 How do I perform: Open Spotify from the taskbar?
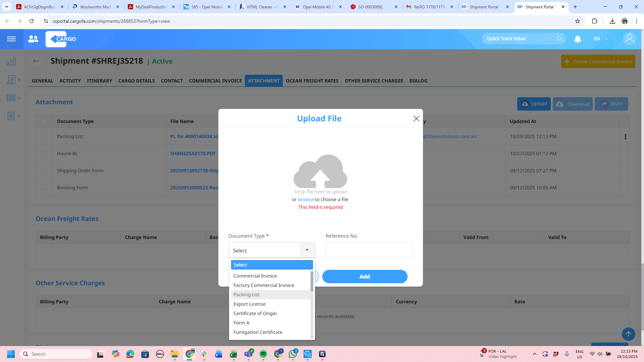(x=263, y=354)
